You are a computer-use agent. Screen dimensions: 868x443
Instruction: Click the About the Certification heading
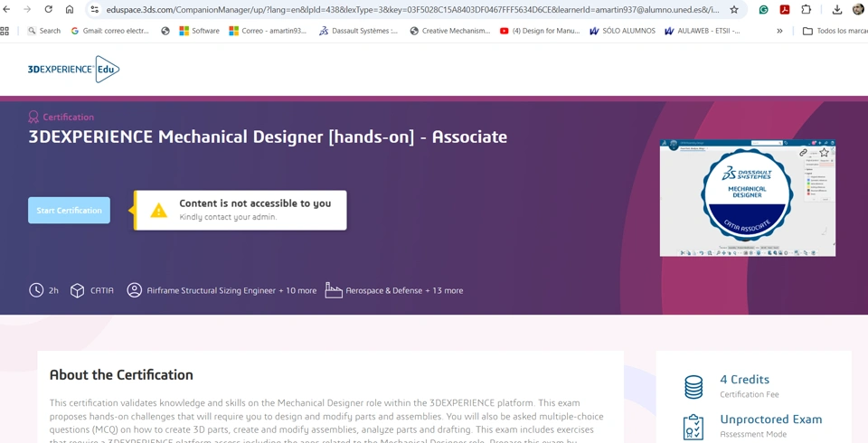click(x=121, y=375)
